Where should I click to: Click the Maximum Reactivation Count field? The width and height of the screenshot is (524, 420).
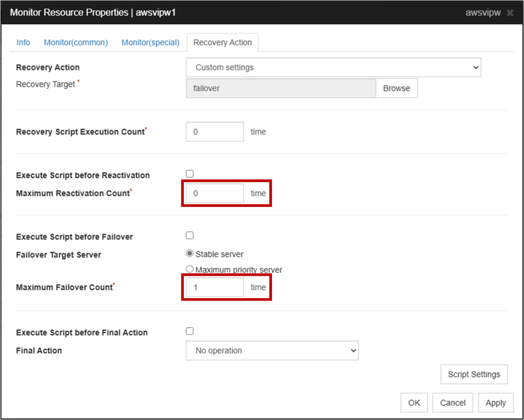tap(215, 193)
